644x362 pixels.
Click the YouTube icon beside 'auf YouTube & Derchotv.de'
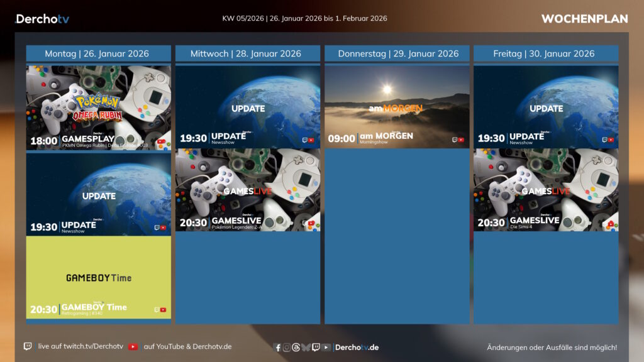coord(133,346)
